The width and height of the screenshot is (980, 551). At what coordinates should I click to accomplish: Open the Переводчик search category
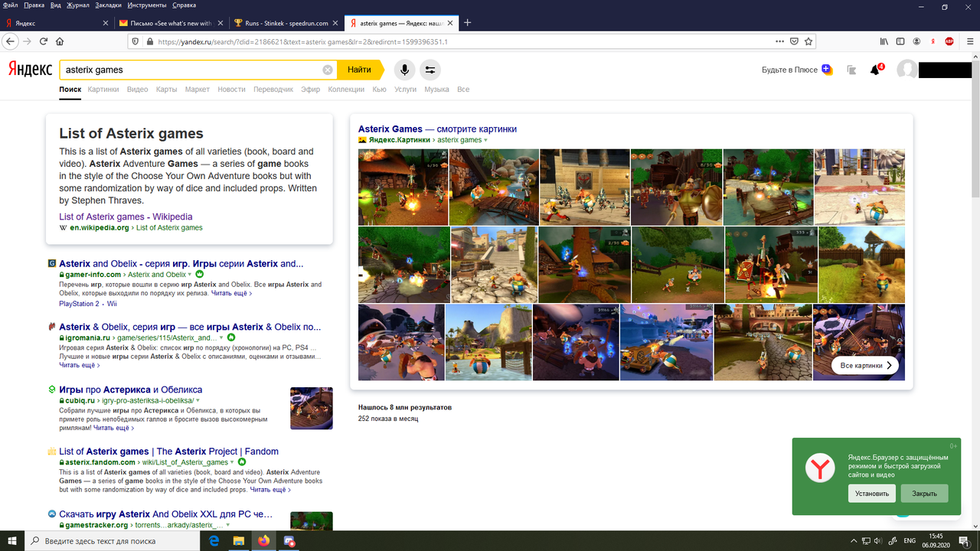click(x=273, y=90)
